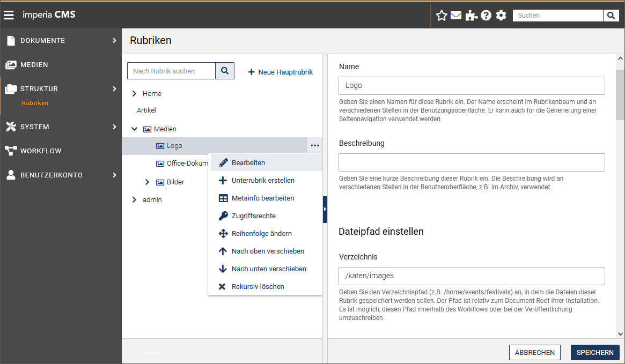Click the form scrollbar down arrow
The image size is (625, 364).
click(620, 334)
